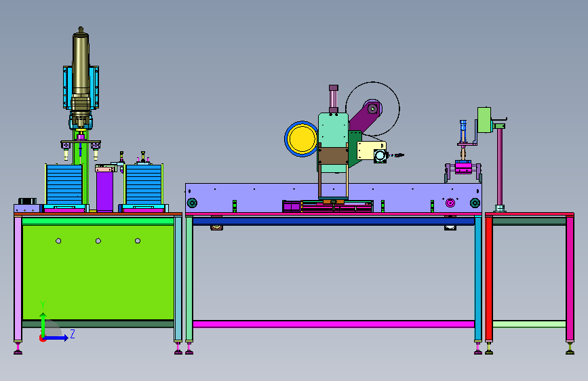
Task: Select the yellow label roll disc
Action: click(x=302, y=139)
